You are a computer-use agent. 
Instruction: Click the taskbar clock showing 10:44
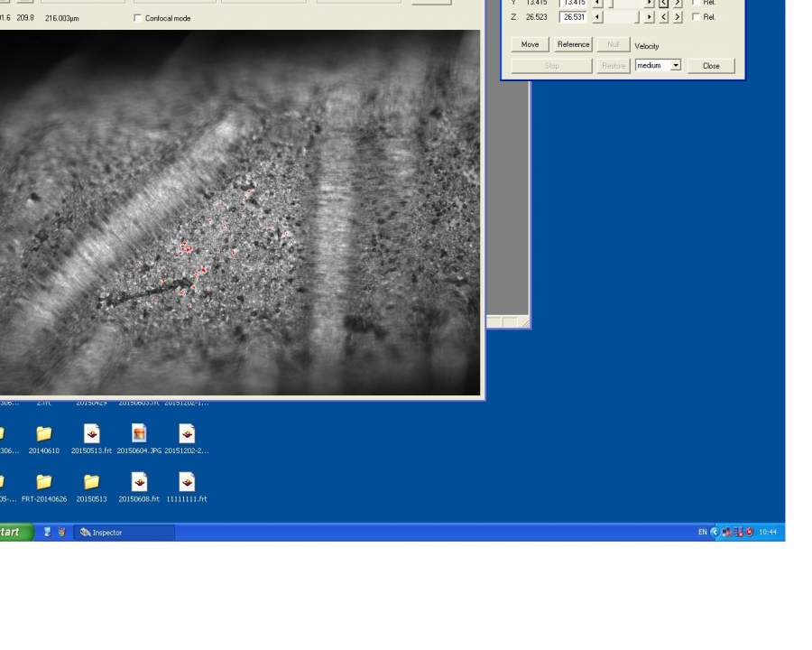pos(768,532)
